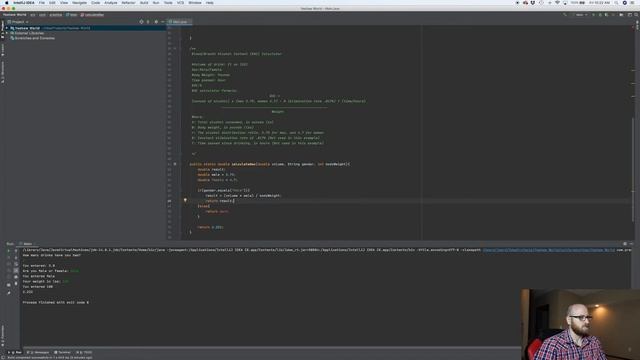Image resolution: width=640 pixels, height=360 pixels.
Task: Rerun program with green arrow in Run panel
Action: (x=9, y=251)
